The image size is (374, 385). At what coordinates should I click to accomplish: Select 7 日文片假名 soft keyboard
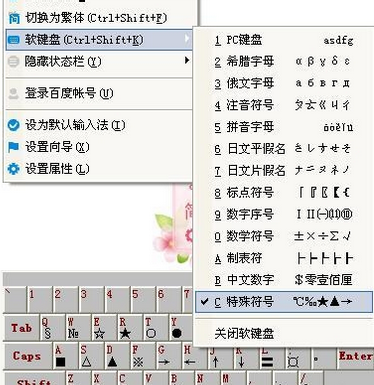point(284,171)
